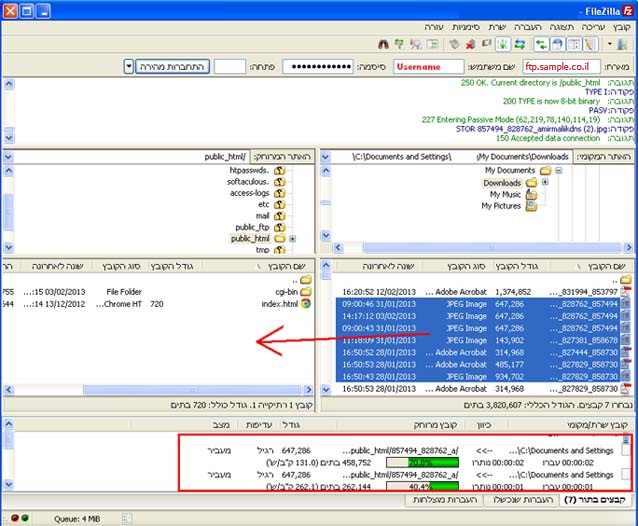Click the My Pictures folder icon
The width and height of the screenshot is (638, 526).
point(531,206)
